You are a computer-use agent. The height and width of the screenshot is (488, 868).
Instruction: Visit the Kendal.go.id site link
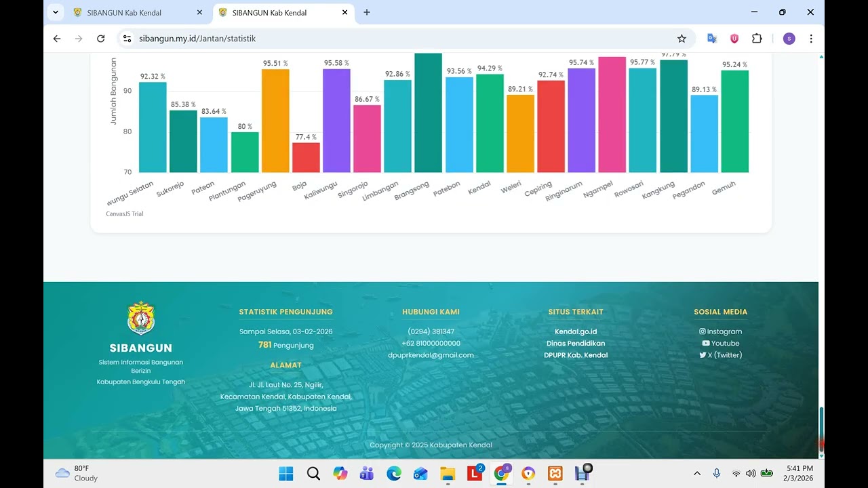pos(576,331)
